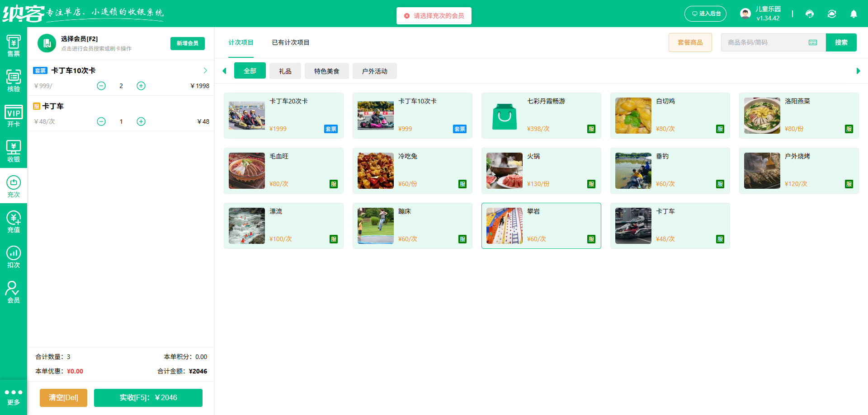Switch to the 已有计次项目 tab
The image size is (868, 415).
tap(290, 42)
